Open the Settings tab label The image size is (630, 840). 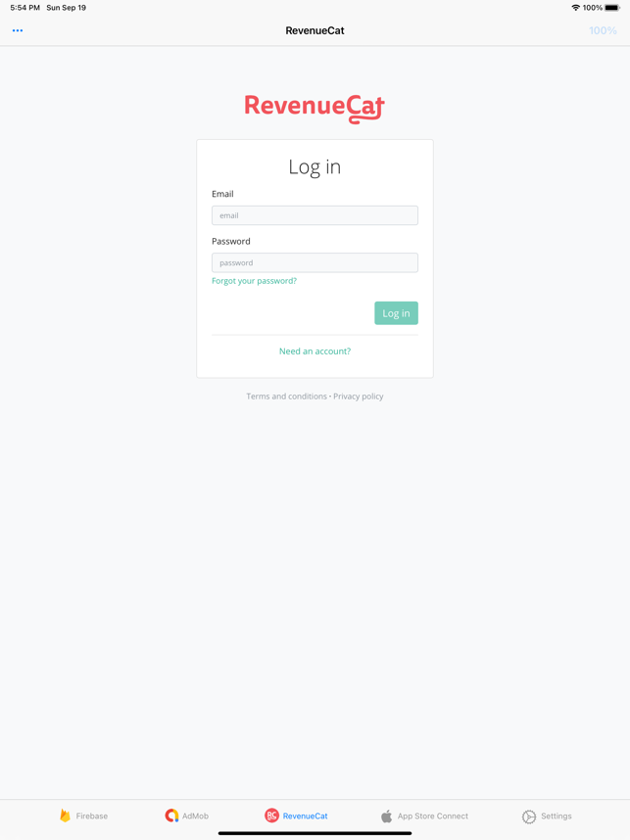coord(556,816)
